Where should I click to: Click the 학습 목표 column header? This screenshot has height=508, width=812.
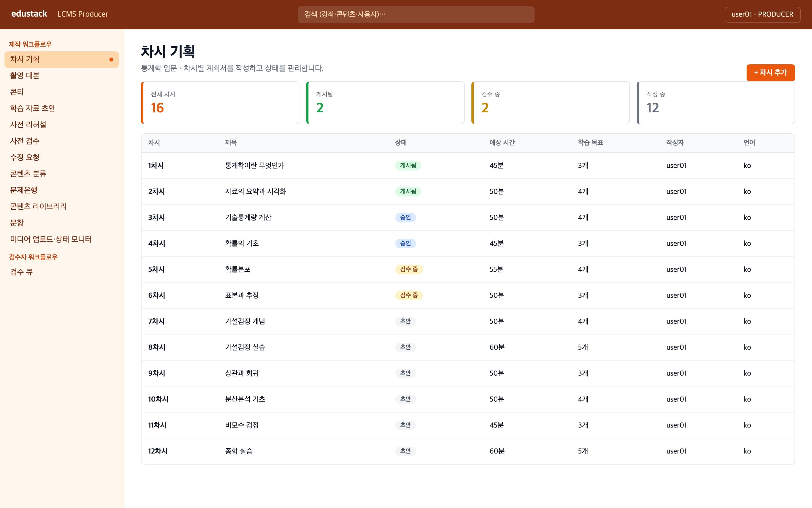[x=590, y=143]
